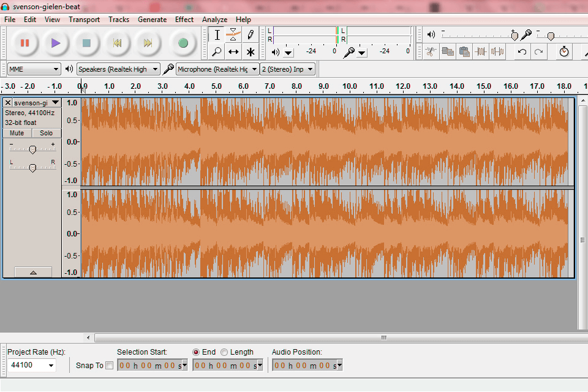Image resolution: width=588 pixels, height=392 pixels.
Task: Click the mixer toolbar microphone icon
Action: coord(526,35)
